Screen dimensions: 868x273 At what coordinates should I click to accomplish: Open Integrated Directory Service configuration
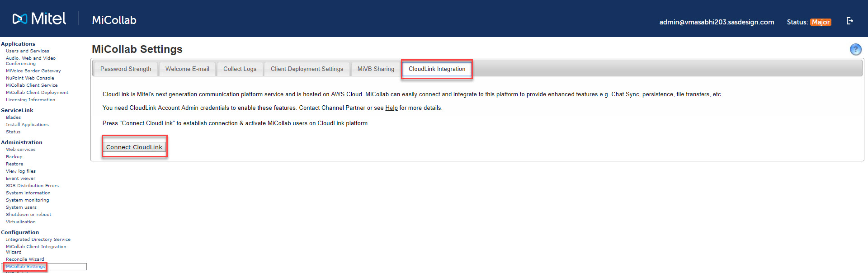(x=38, y=240)
